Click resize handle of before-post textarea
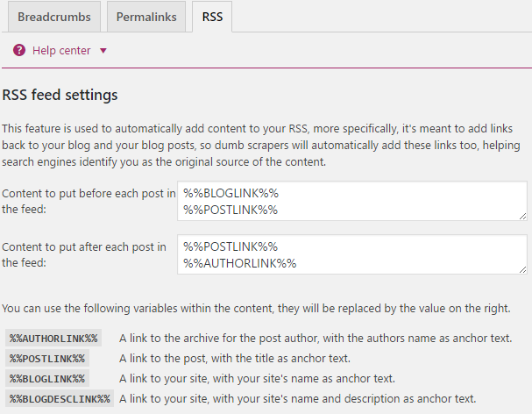This screenshot has width=532, height=414. pos(522,215)
